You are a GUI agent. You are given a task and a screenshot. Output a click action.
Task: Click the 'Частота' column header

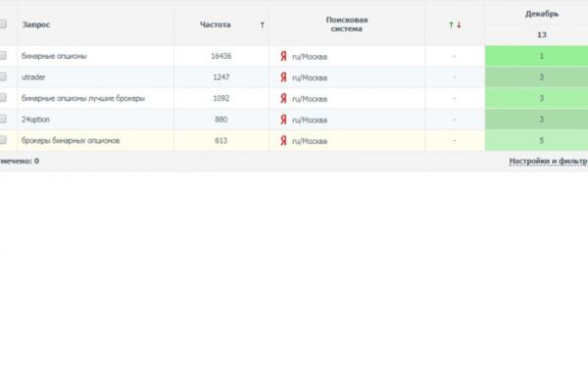point(216,24)
